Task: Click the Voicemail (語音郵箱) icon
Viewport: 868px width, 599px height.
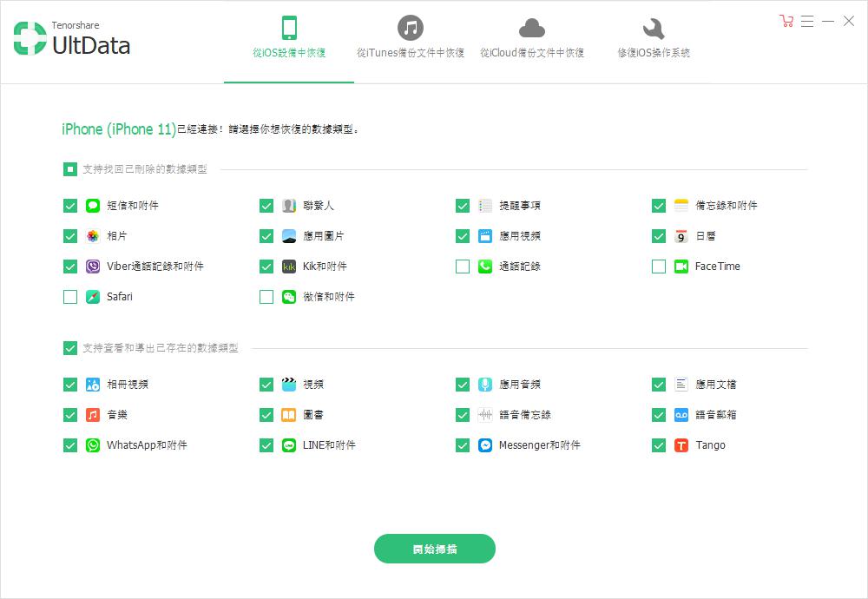Action: tap(681, 415)
